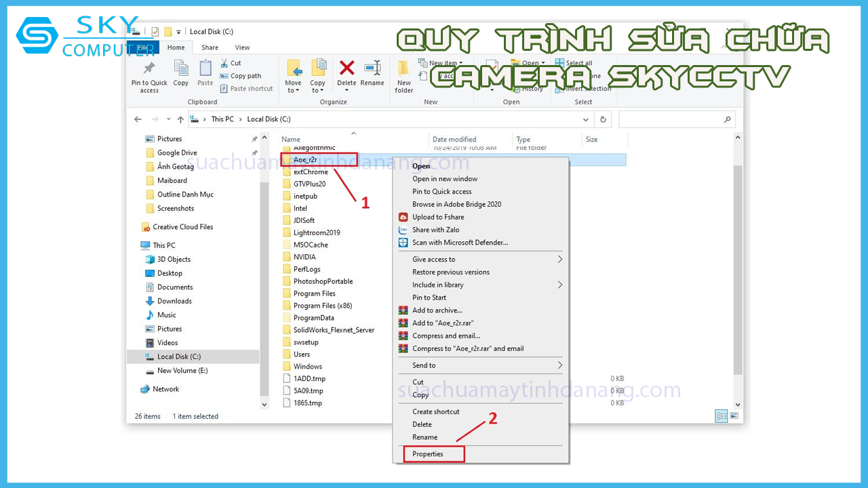The height and width of the screenshot is (488, 868).
Task: Sort files by Date modified column
Action: 454,140
